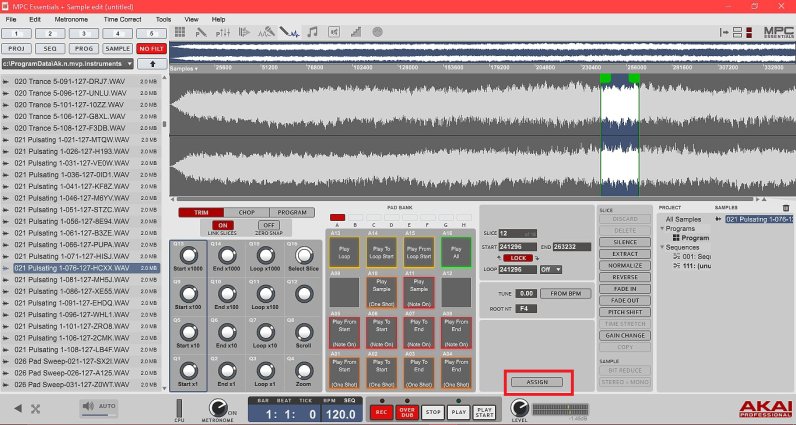This screenshot has width=796, height=425.
Task: Toggle Zero Snap OFF button
Action: coord(268,225)
